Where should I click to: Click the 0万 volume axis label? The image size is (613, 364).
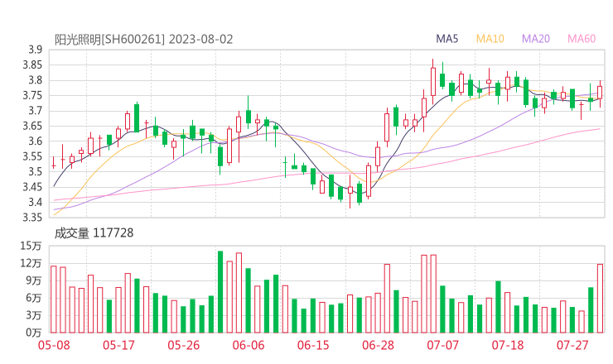pyautogui.click(x=34, y=333)
